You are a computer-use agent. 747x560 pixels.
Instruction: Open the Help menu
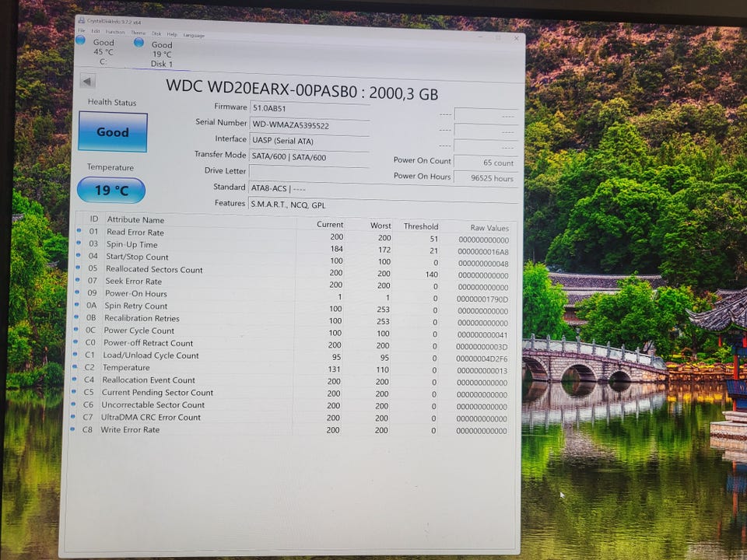172,34
